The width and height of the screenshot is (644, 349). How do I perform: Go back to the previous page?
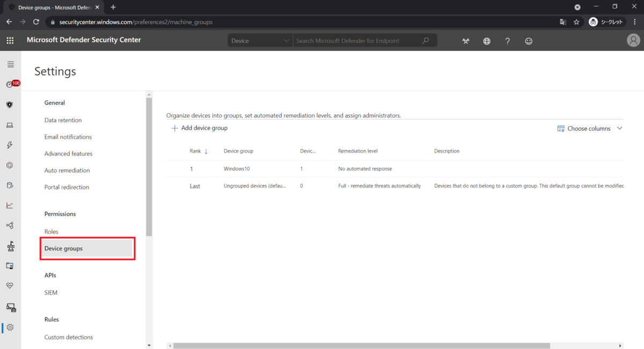click(x=9, y=22)
